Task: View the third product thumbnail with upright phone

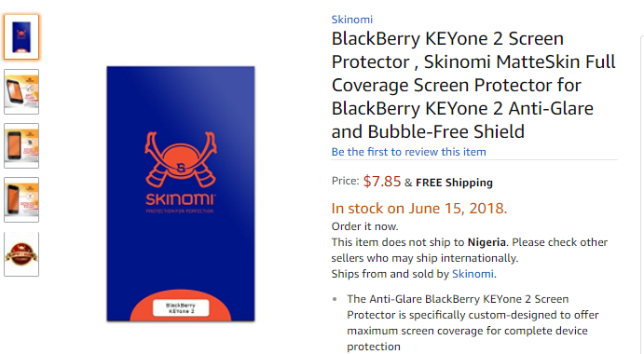Action: point(21,145)
